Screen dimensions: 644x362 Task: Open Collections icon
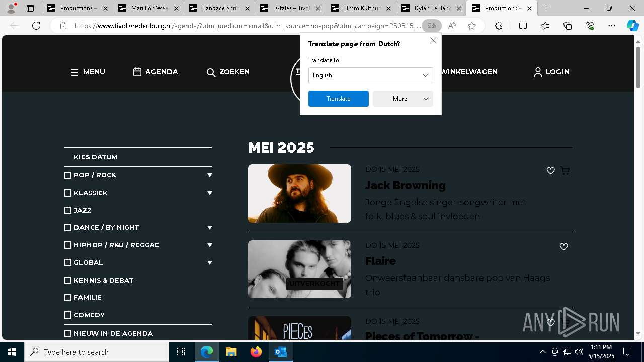click(x=568, y=26)
